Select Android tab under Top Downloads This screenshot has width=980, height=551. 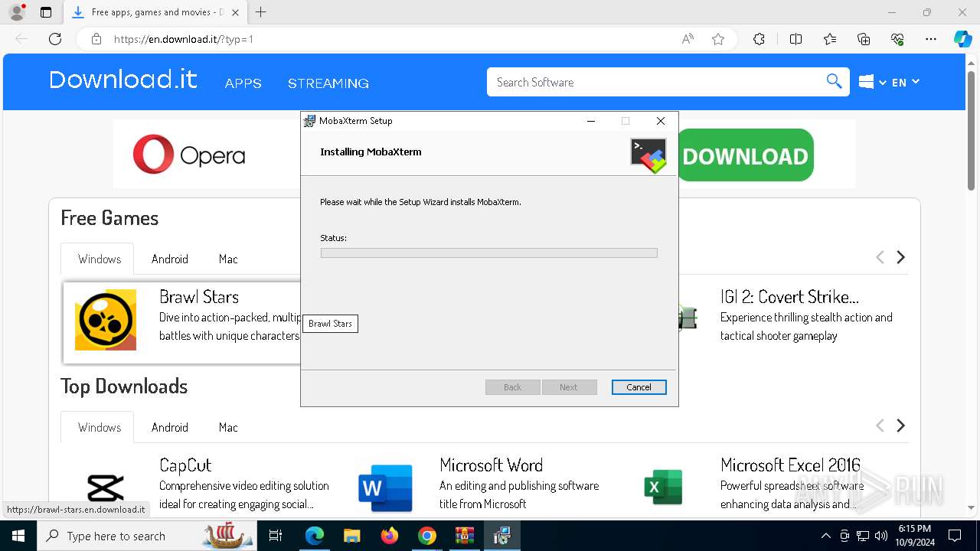[170, 427]
